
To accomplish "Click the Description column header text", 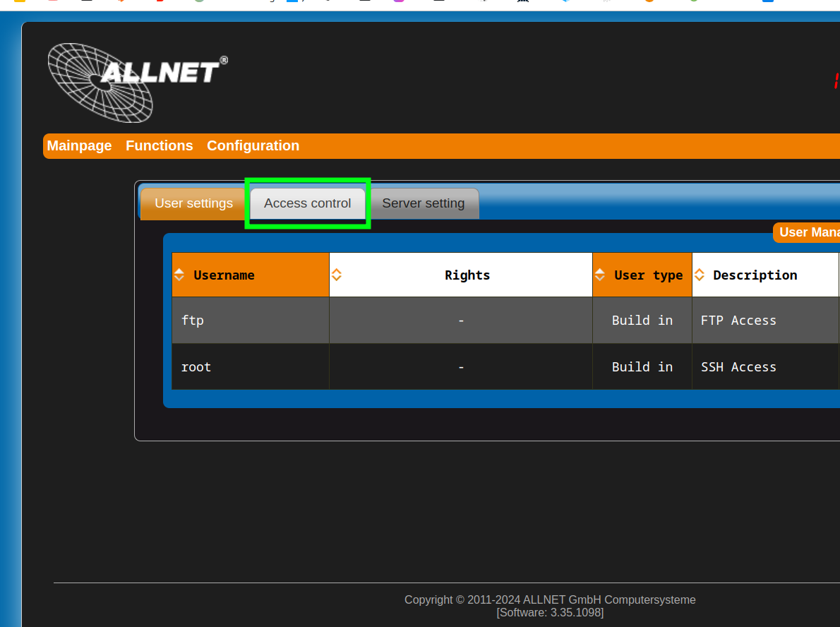I will (x=755, y=275).
